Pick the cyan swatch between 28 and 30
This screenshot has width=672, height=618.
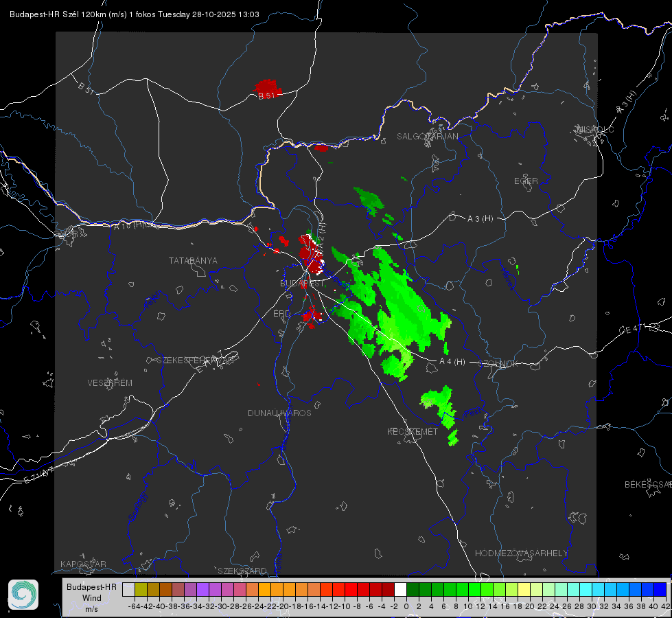pos(586,589)
